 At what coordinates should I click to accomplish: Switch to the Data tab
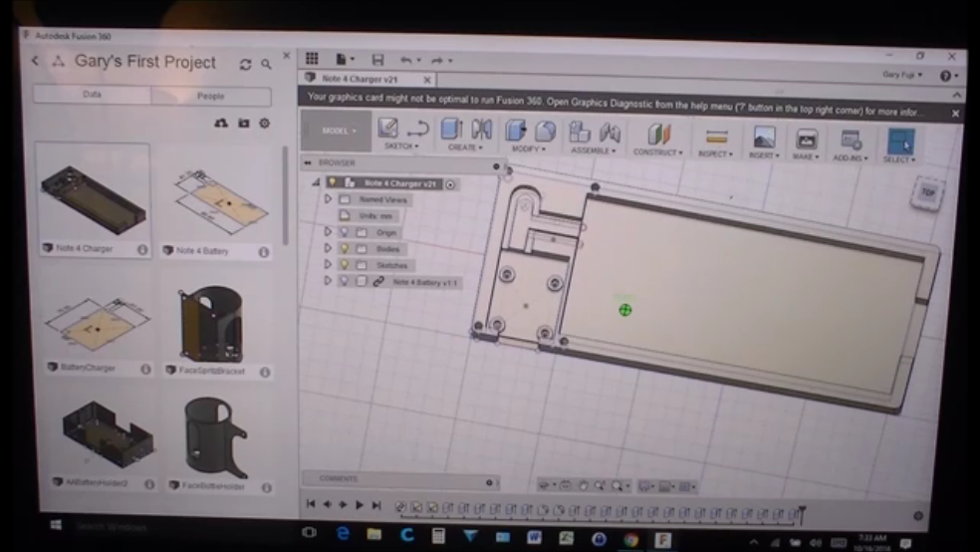click(x=92, y=94)
